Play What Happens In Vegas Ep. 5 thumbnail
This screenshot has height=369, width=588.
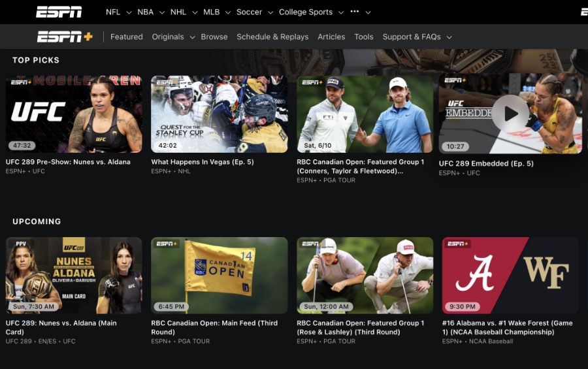(220, 114)
